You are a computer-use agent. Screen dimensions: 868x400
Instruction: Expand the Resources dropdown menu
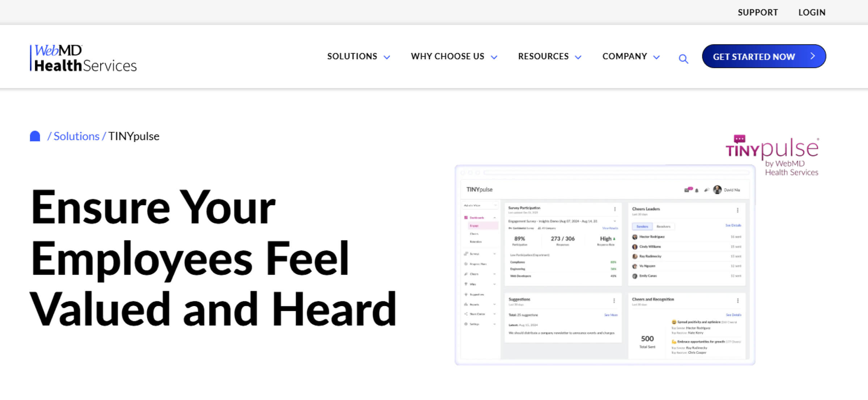[x=549, y=57]
